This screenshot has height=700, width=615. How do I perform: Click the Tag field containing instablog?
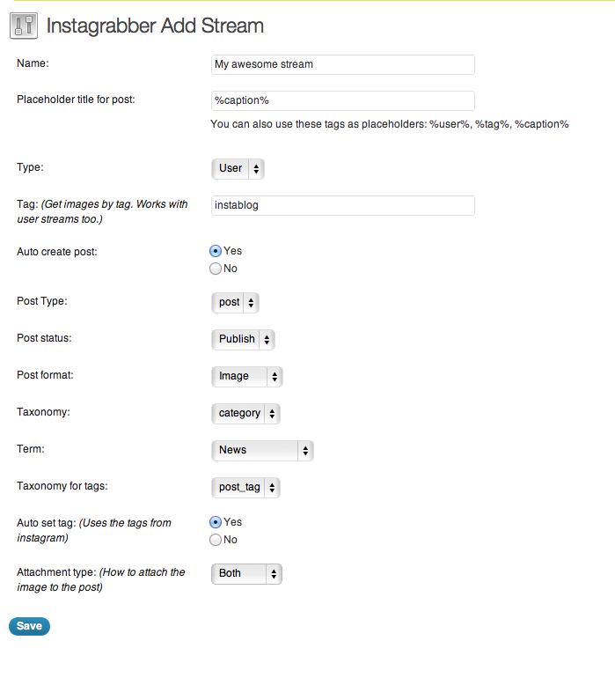point(343,205)
